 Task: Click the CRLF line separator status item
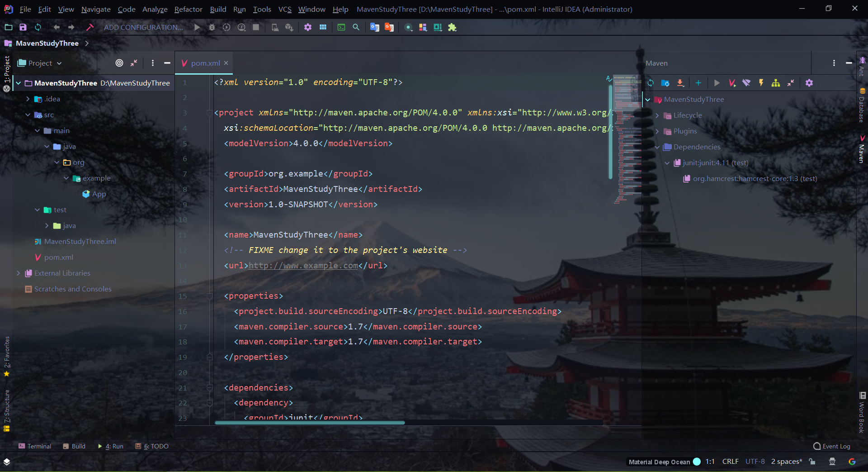[730, 462]
